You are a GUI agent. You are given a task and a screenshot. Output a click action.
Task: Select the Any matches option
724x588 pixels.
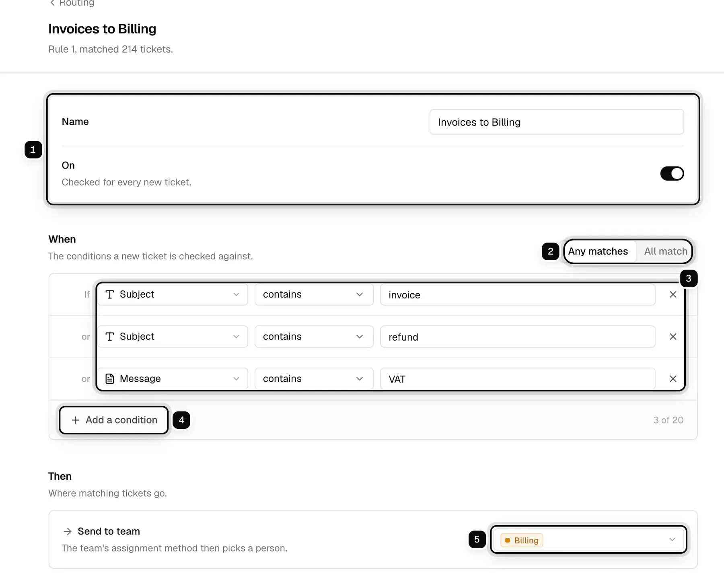598,251
